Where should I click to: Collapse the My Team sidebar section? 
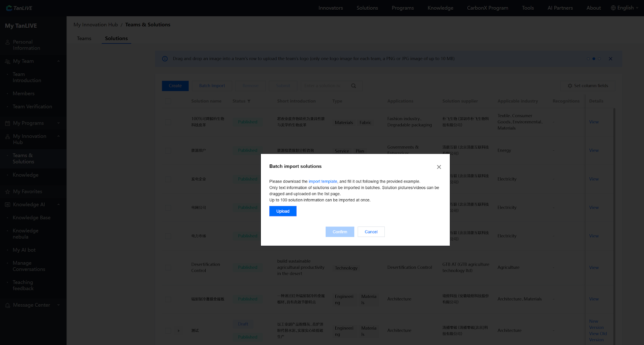(x=58, y=61)
